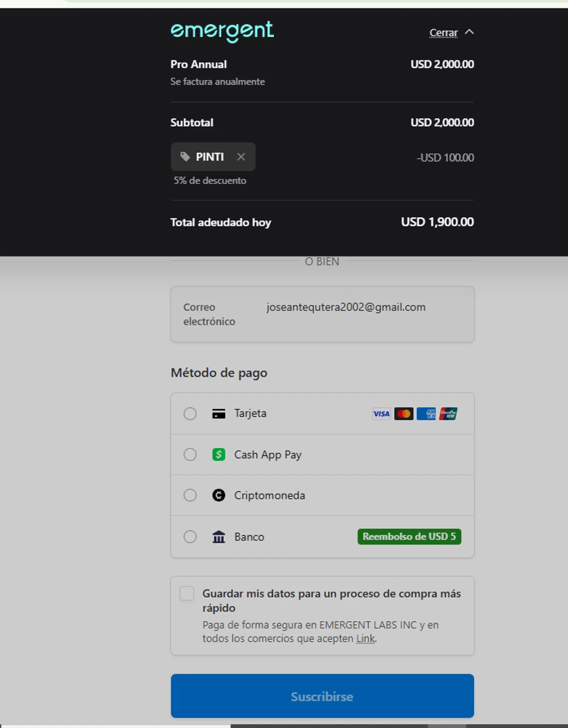
Task: Select the Criptomoneda radio button
Action: coord(190,495)
